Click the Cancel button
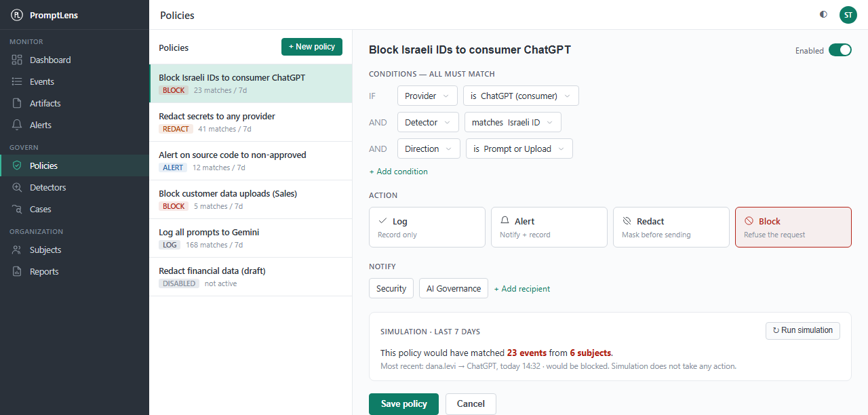 [x=471, y=403]
